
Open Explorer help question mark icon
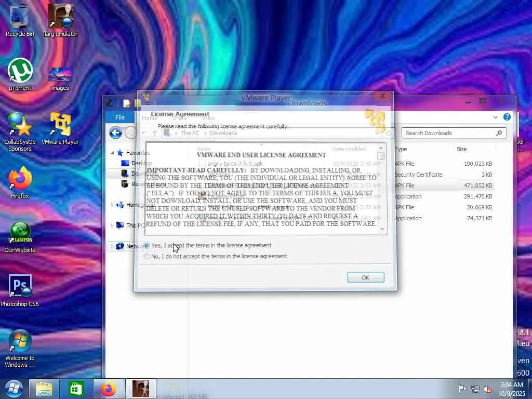[x=507, y=117]
